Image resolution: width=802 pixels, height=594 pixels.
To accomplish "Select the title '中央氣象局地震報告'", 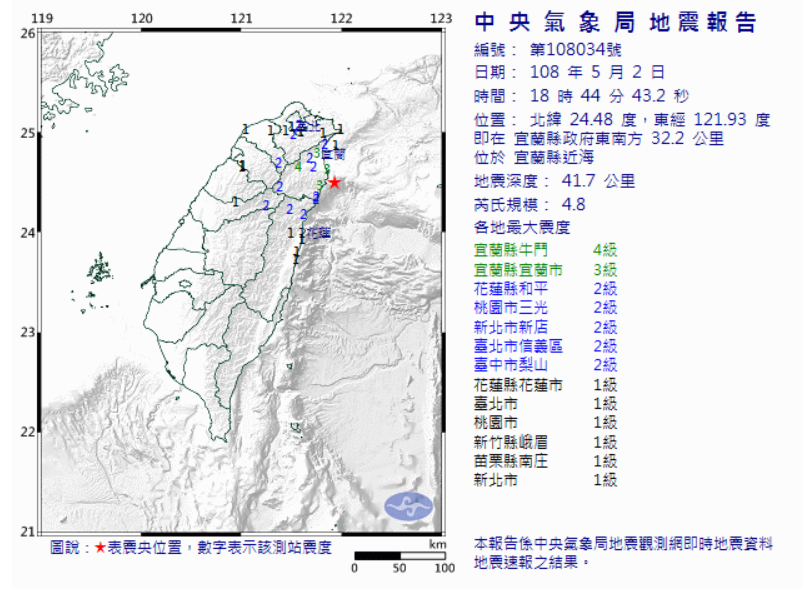I will tap(615, 23).
